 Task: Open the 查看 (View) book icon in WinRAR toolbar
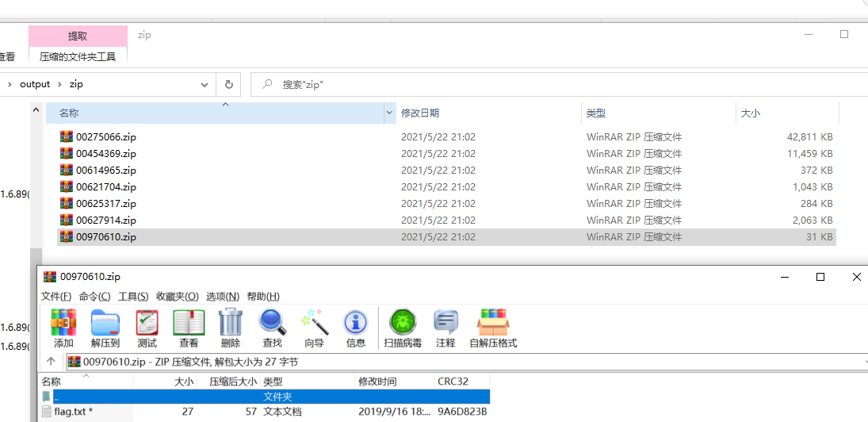(189, 328)
